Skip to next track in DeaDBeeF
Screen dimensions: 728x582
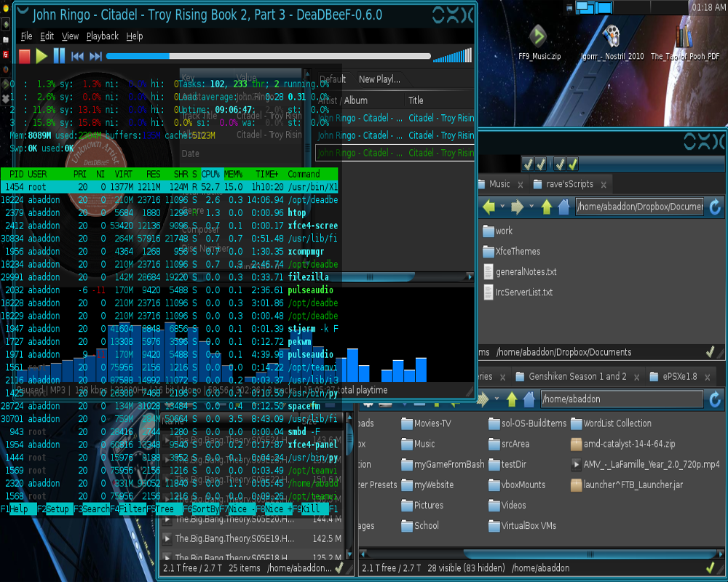pos(95,56)
